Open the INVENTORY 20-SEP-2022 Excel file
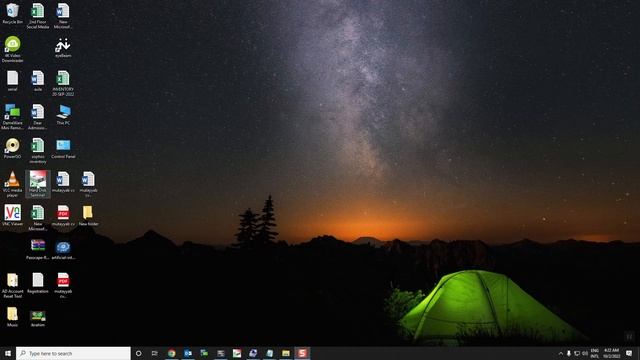 (x=63, y=83)
